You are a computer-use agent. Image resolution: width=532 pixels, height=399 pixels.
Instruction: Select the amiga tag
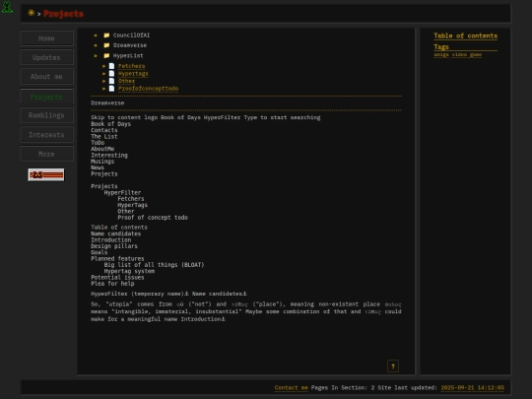click(441, 54)
